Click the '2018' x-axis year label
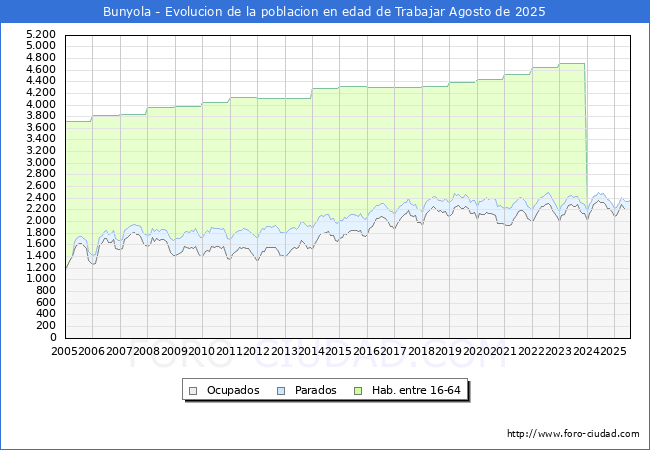The height and width of the screenshot is (450, 650). coord(422,351)
